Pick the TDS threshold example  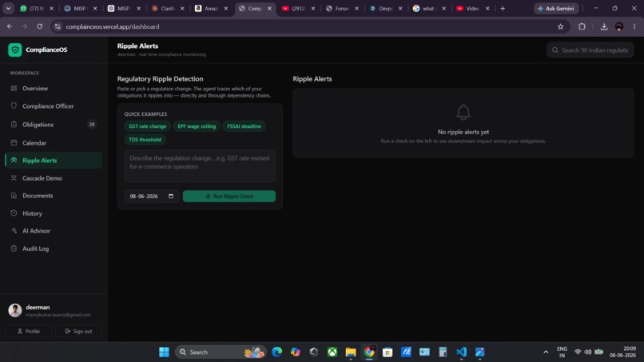coord(145,140)
